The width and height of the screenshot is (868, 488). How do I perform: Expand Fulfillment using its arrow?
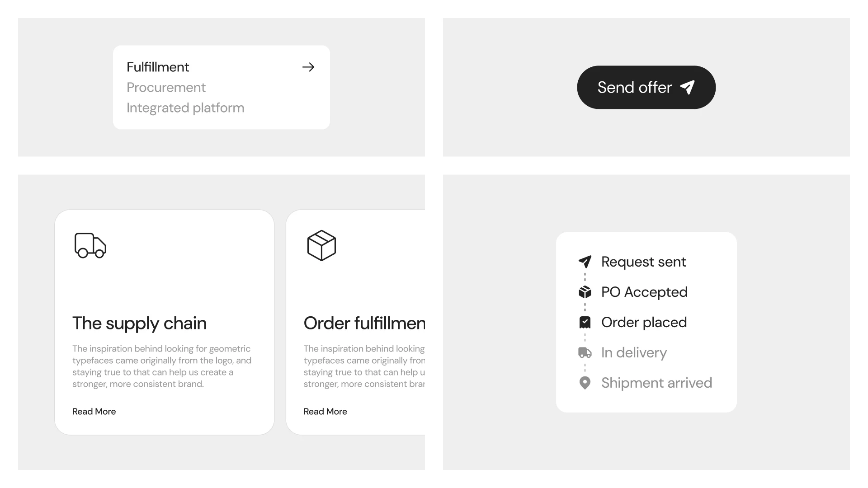[x=308, y=66]
